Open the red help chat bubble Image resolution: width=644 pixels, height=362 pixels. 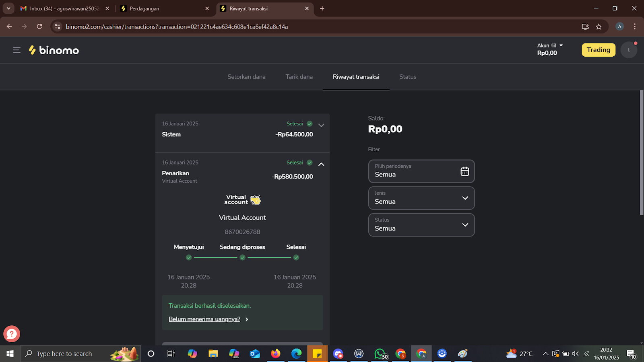12,334
